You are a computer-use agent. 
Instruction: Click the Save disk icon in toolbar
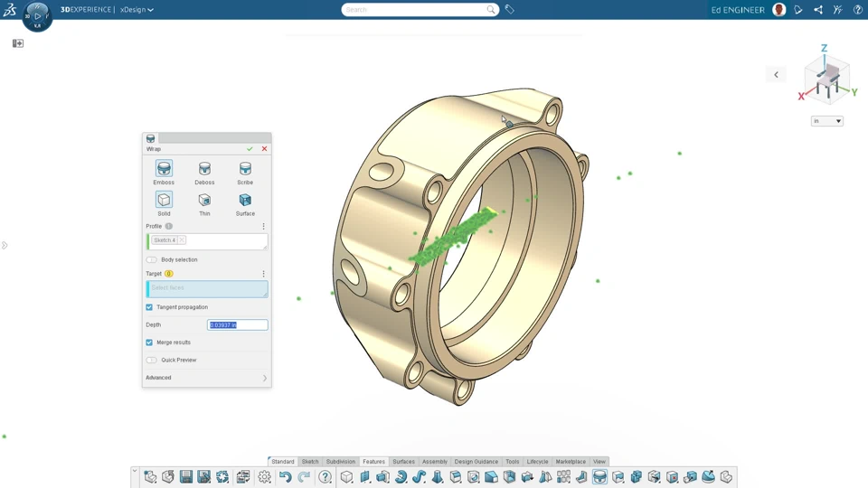pos(186,477)
